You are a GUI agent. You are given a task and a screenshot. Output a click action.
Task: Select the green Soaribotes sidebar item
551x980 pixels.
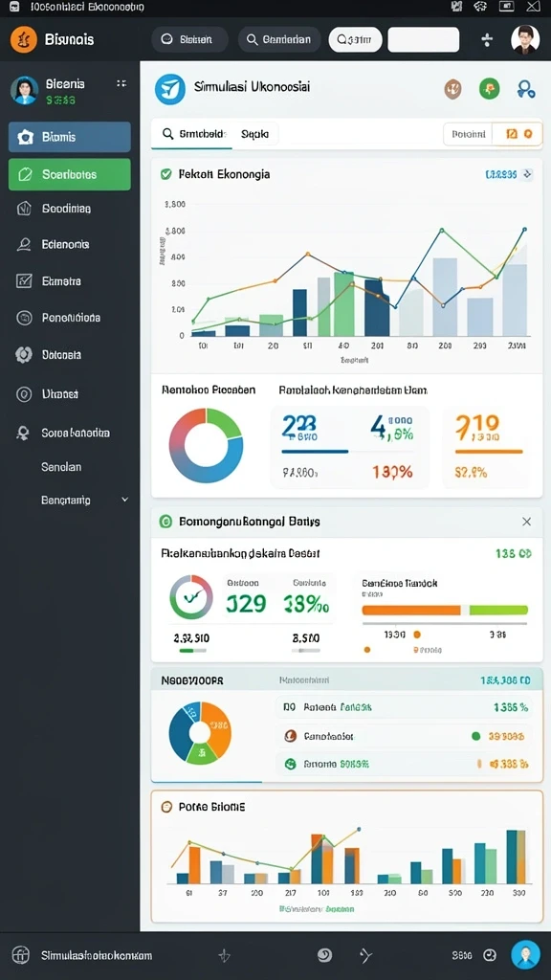69,174
